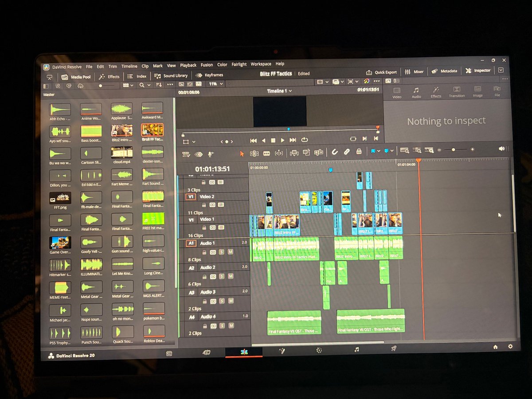
Task: Open the Trim menu
Action: point(113,66)
